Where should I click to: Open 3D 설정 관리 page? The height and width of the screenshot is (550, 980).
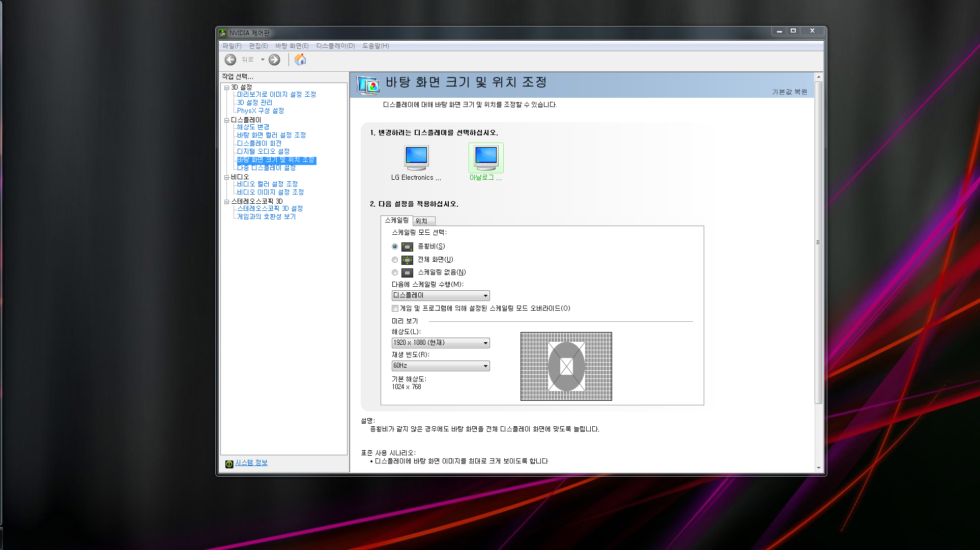click(254, 103)
